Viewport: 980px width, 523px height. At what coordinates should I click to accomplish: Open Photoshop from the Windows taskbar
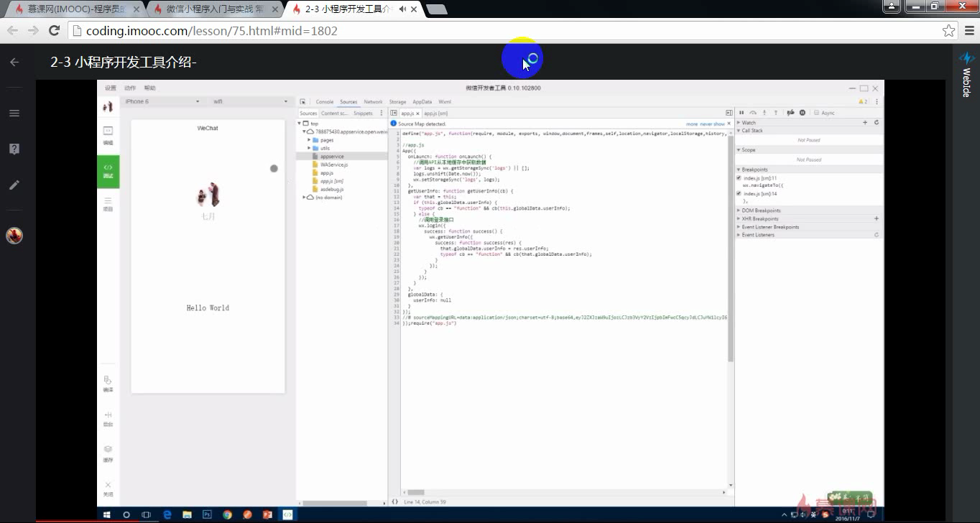(x=207, y=514)
